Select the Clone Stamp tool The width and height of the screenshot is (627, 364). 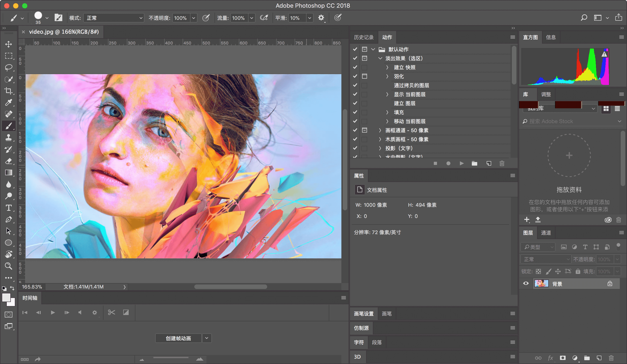[9, 138]
